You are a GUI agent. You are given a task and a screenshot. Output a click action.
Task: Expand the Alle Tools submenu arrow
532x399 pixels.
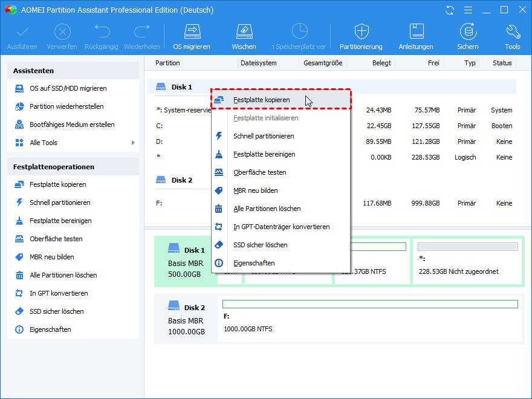pos(133,143)
